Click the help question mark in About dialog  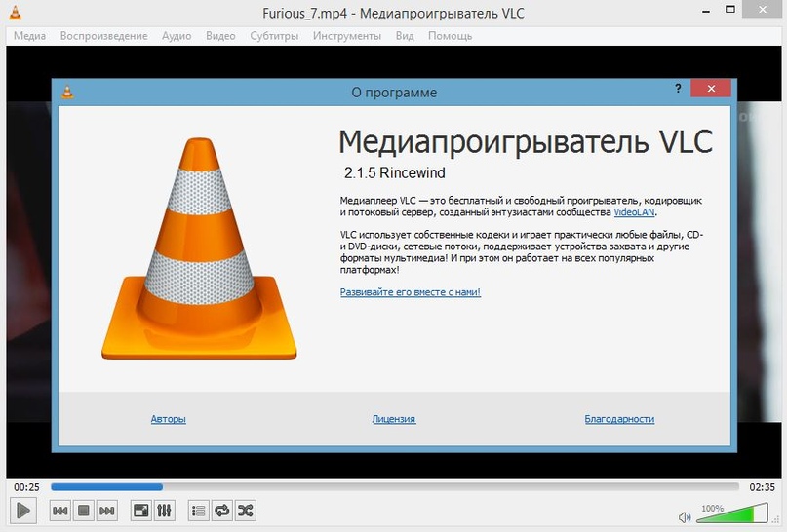[x=678, y=89]
